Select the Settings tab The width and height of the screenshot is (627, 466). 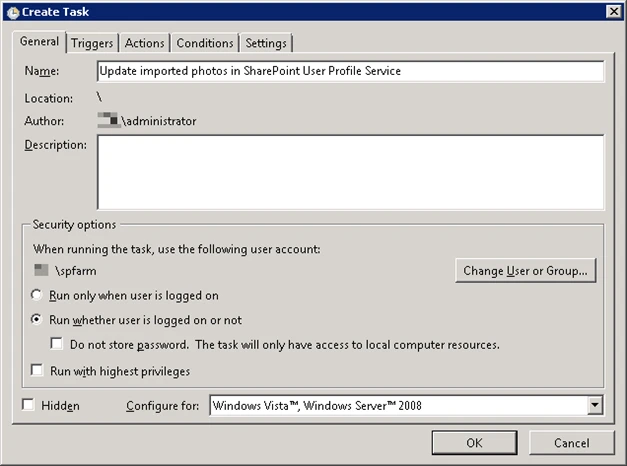coord(266,43)
